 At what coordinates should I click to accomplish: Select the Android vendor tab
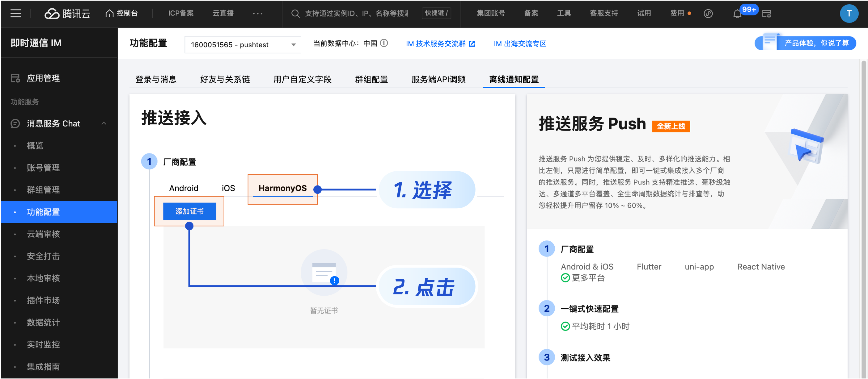coord(183,188)
